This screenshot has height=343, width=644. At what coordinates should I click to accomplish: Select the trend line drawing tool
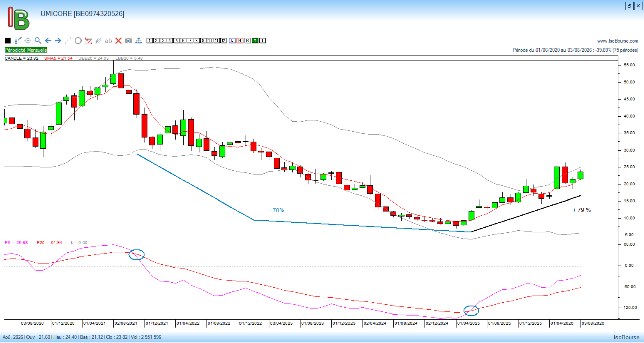[x=68, y=41]
